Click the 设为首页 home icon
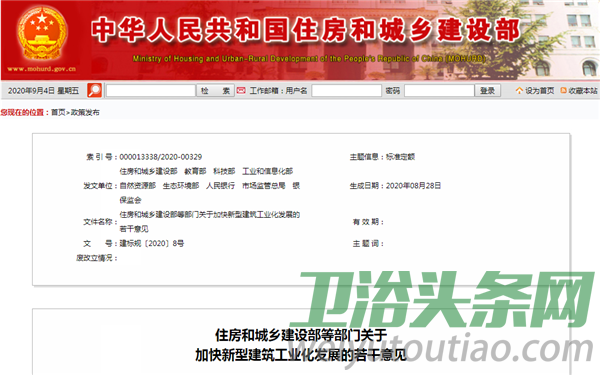600x375 pixels. click(519, 91)
